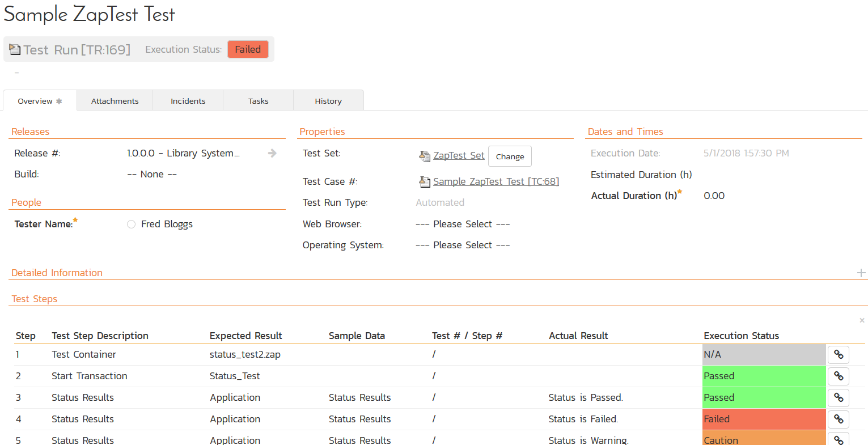Viewport: 868px width, 445px height.
Task: Switch to the Attachments tab
Action: (115, 101)
